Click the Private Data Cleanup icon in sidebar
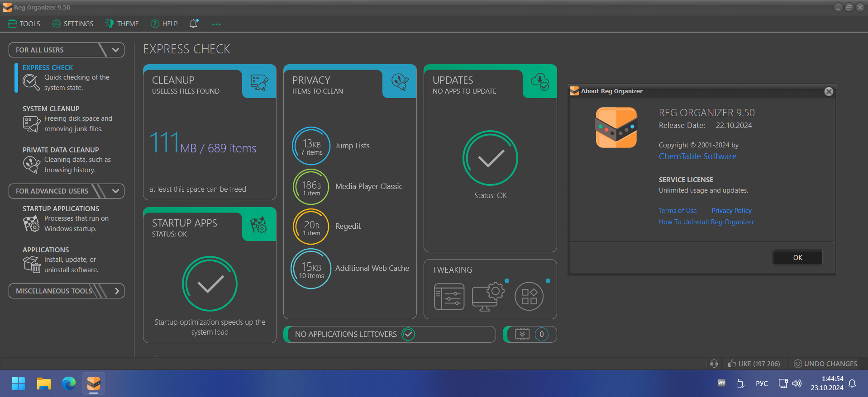Screen dimensions: 868x397 31,165
